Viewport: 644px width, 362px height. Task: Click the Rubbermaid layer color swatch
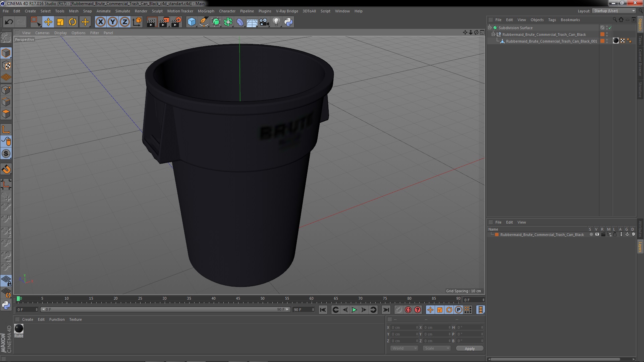point(497,235)
